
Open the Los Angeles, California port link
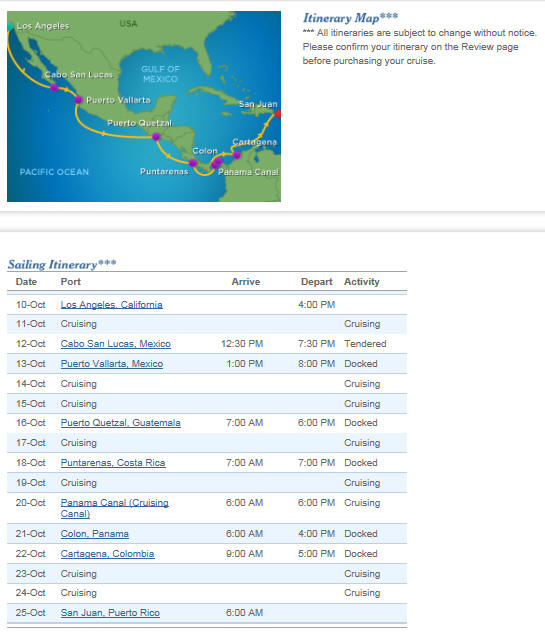112,305
